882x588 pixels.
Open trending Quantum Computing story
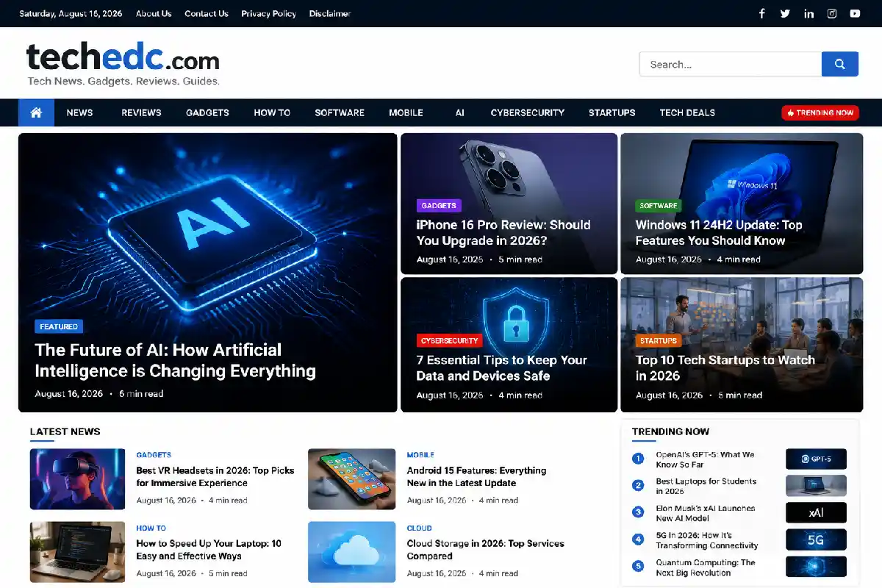705,567
